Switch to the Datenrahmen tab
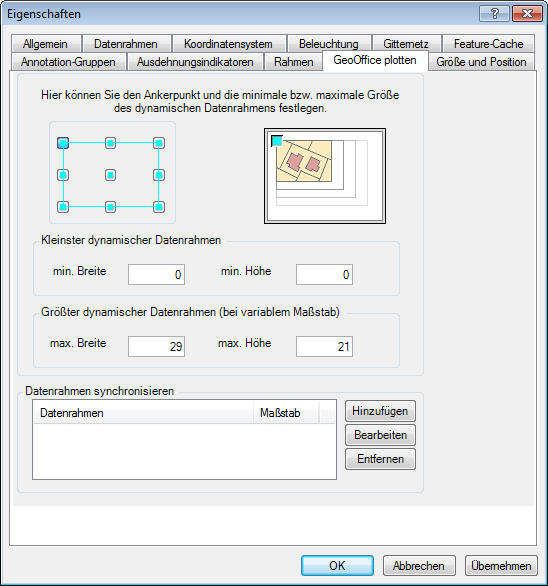Viewport: 548px width, 586px height. tap(126, 44)
